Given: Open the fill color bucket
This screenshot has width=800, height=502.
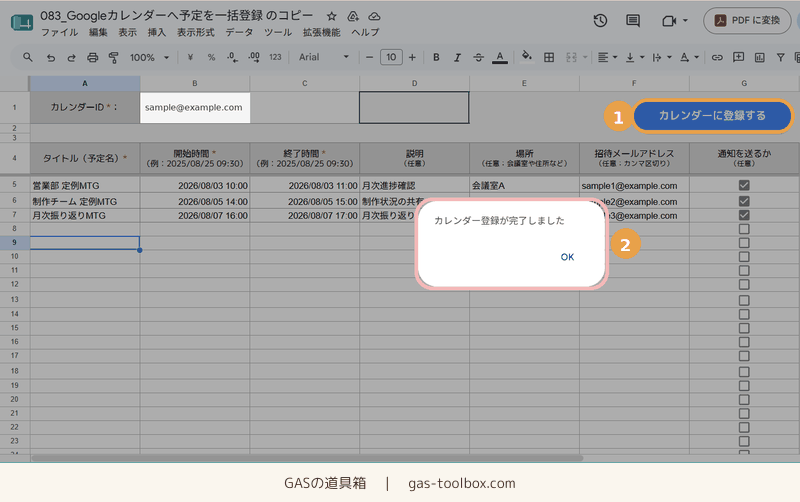Looking at the screenshot, I should (x=527, y=56).
